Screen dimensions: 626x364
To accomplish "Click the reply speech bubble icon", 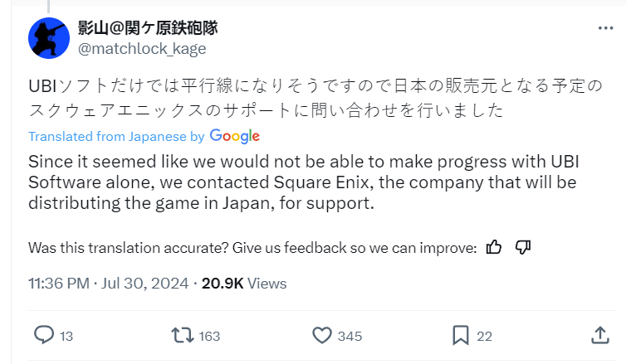I will pyautogui.click(x=44, y=335).
